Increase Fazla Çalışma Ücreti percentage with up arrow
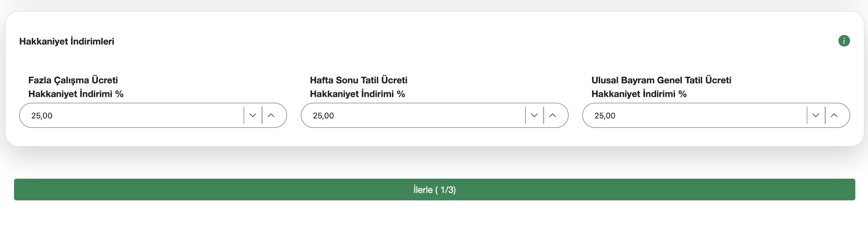 tap(271, 115)
